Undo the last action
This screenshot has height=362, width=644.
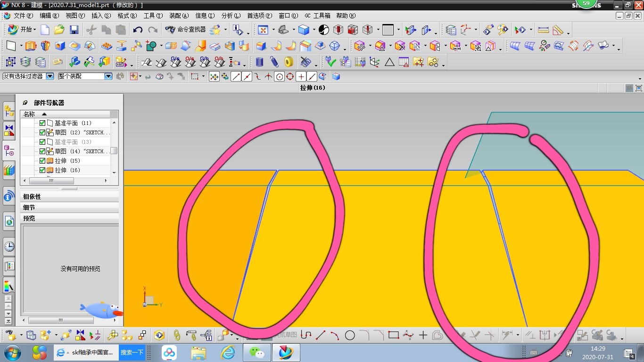[138, 30]
